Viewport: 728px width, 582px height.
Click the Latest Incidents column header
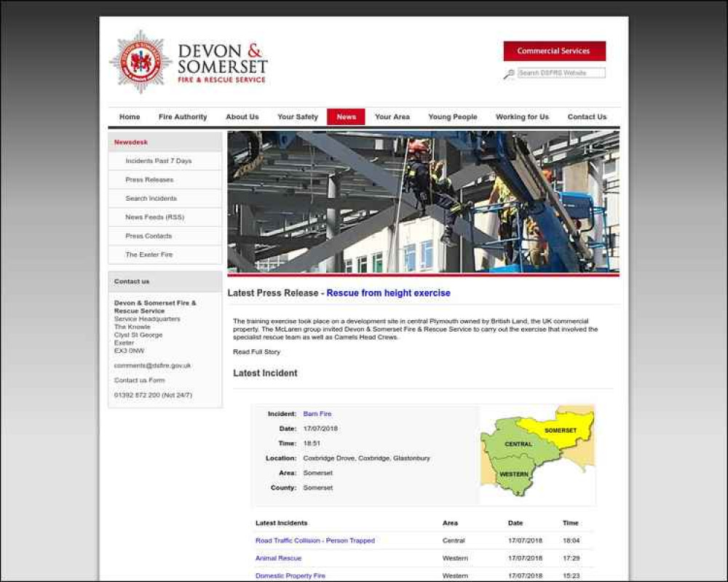[281, 523]
